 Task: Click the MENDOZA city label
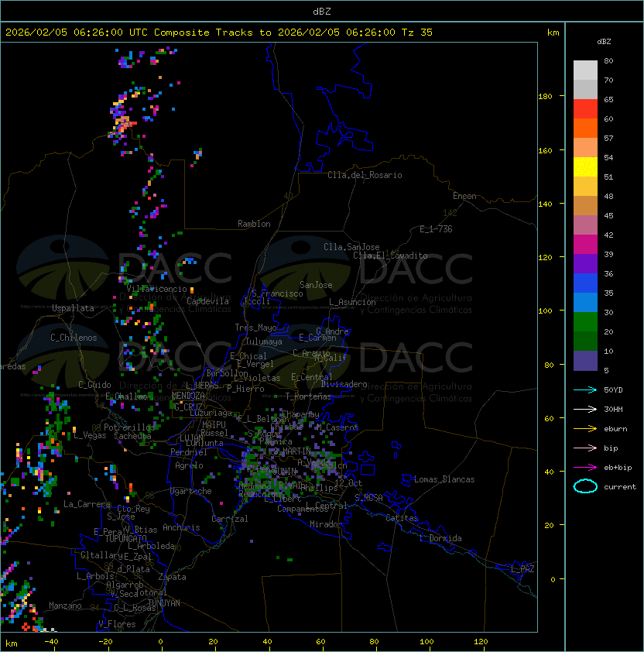pyautogui.click(x=189, y=396)
